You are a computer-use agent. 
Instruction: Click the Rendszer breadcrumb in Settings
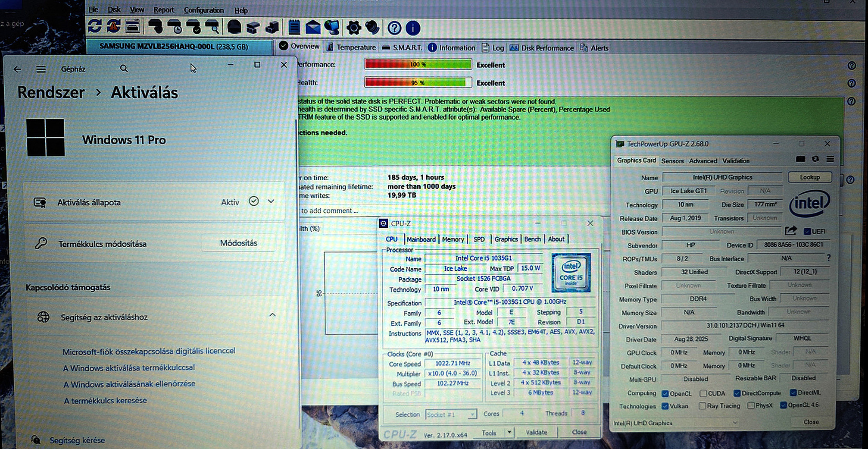click(x=51, y=92)
